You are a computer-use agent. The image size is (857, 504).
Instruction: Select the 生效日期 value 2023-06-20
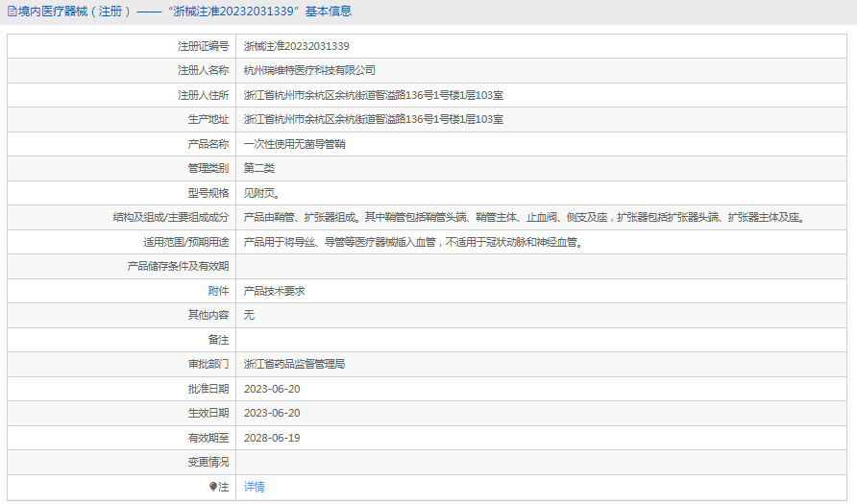coord(272,413)
